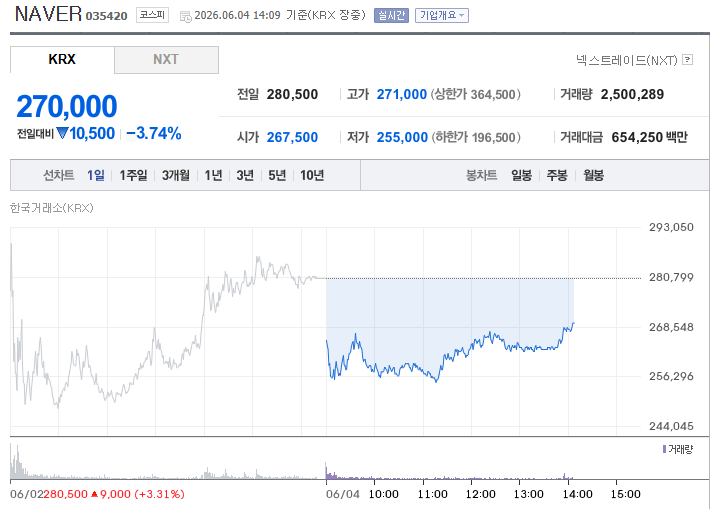
Task: Click the 넥스트레이드(NXT) label link
Action: 627,60
